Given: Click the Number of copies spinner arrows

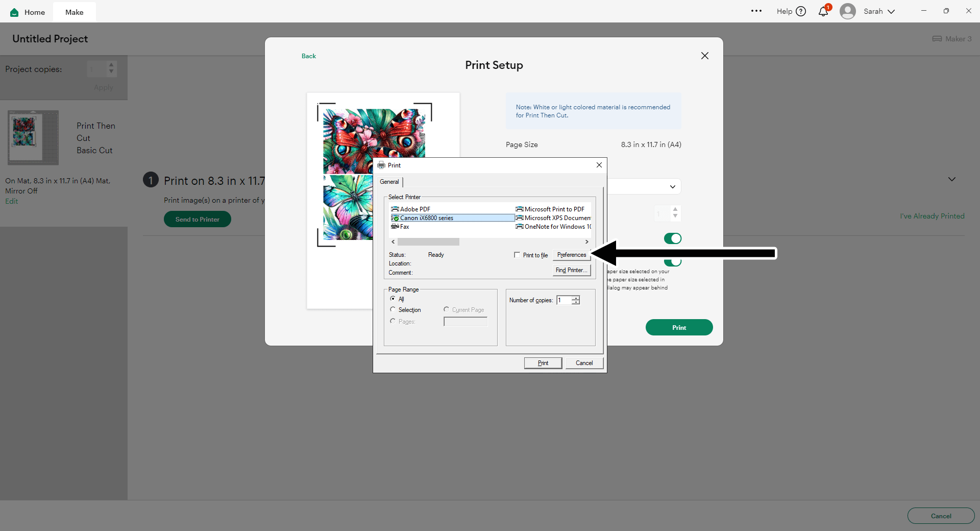Looking at the screenshot, I should [576, 300].
